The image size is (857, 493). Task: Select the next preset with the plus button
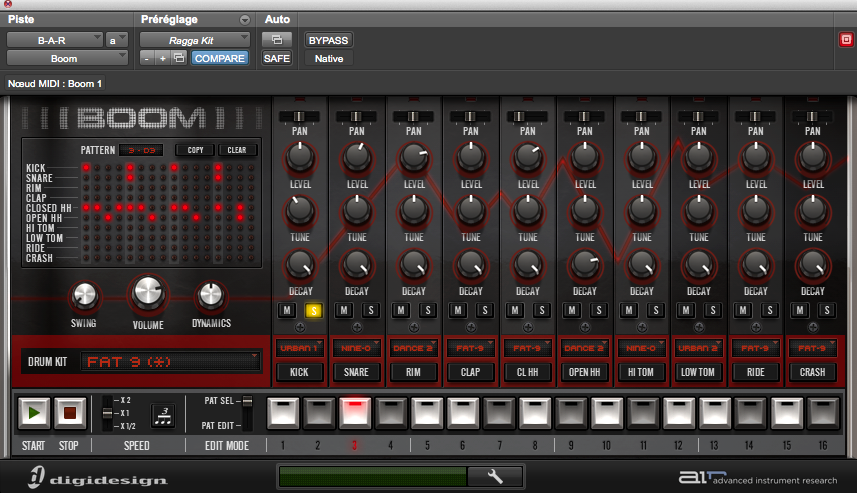tap(162, 58)
